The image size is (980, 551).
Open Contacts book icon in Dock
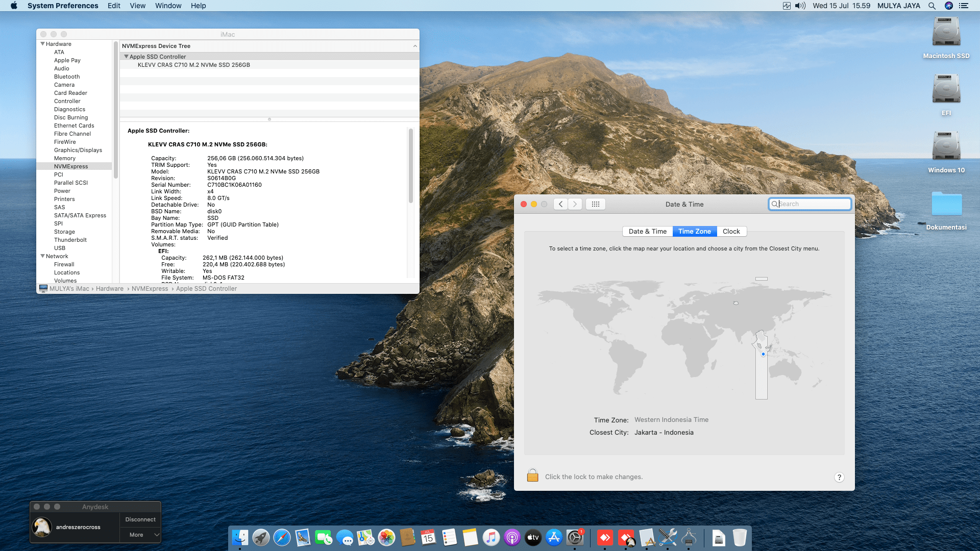pos(407,537)
